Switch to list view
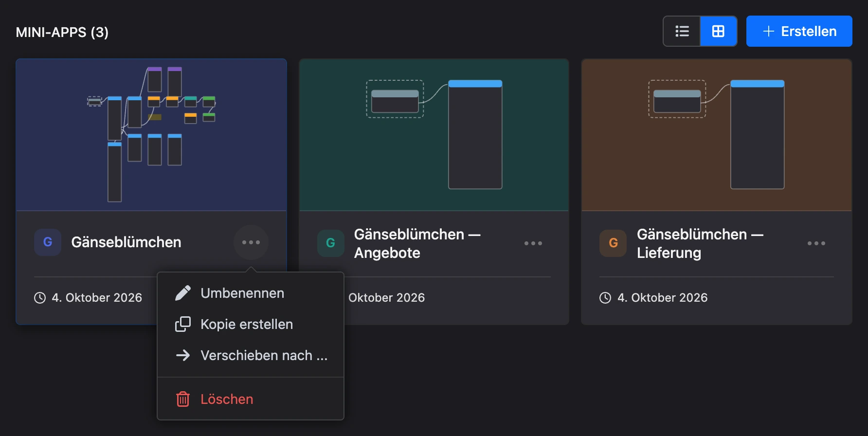 pos(682,31)
